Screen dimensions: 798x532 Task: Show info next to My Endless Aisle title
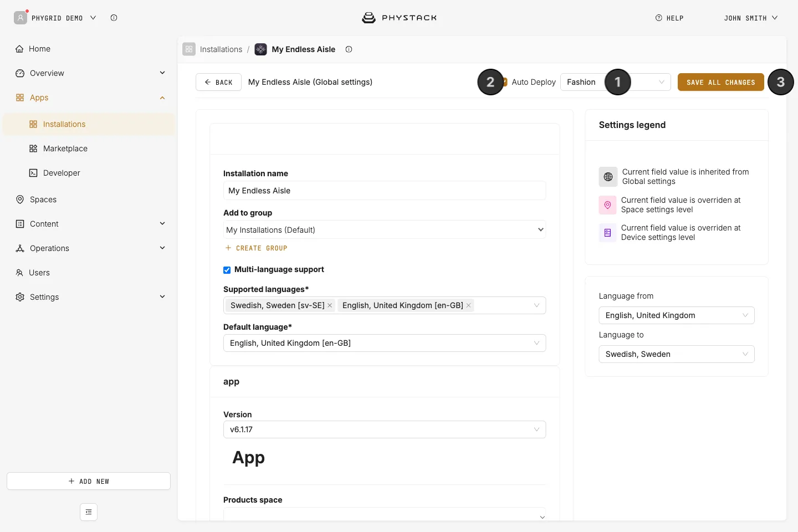349,49
